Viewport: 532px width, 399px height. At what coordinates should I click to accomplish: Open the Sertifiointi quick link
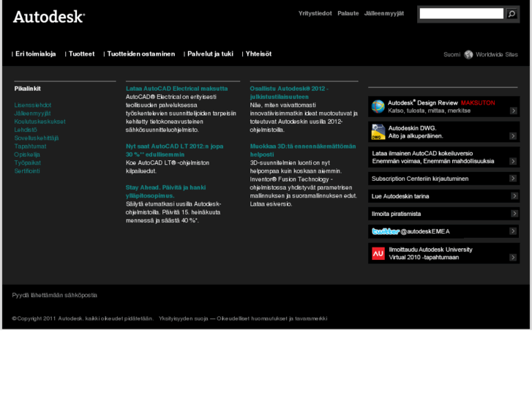(x=27, y=171)
